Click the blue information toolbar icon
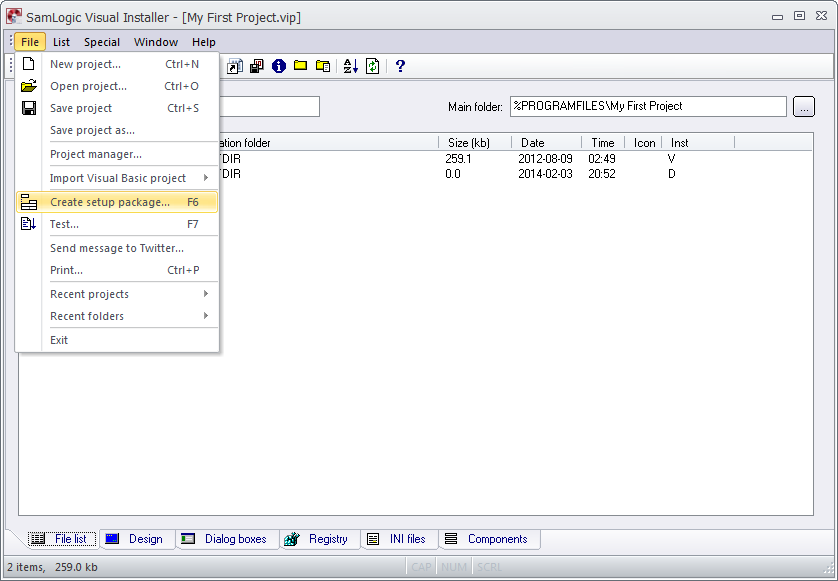 (x=279, y=66)
